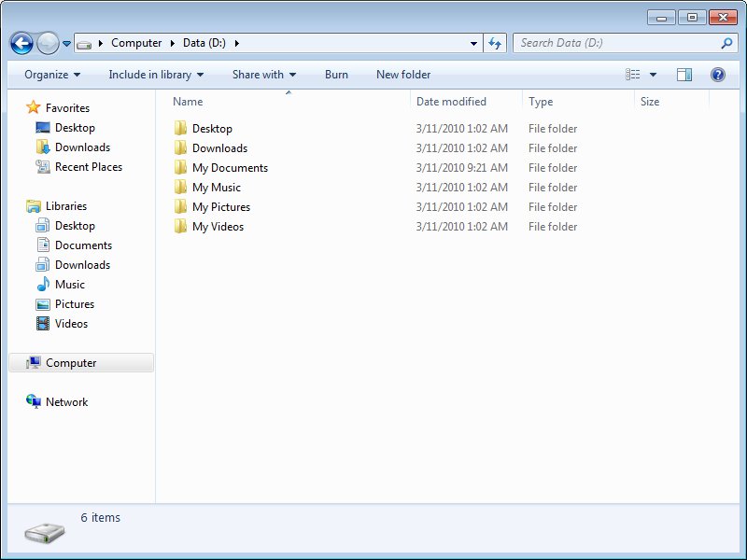
Task: Click the My Videos folder name
Action: pos(218,227)
